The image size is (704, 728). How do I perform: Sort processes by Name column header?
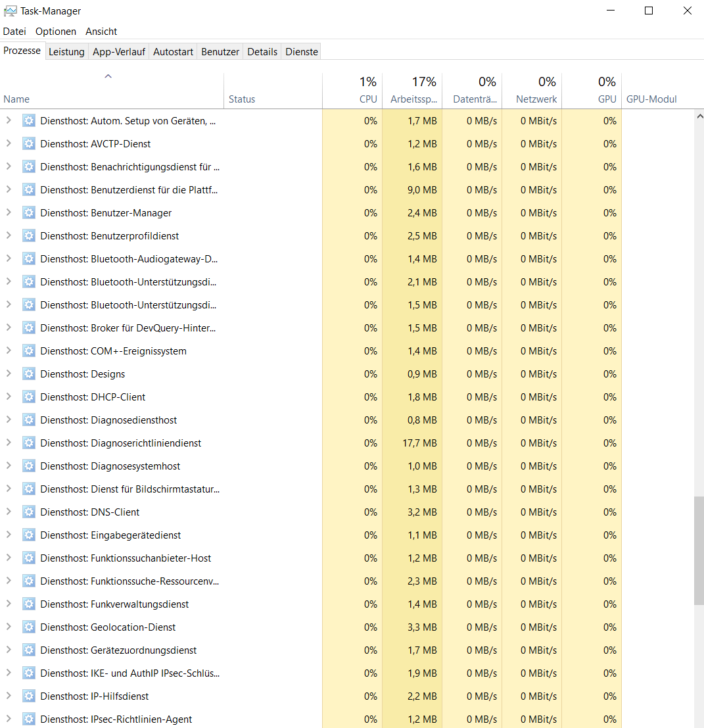click(x=112, y=91)
